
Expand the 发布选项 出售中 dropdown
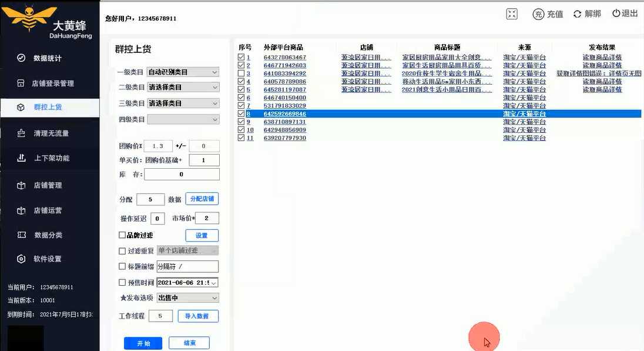coord(187,297)
